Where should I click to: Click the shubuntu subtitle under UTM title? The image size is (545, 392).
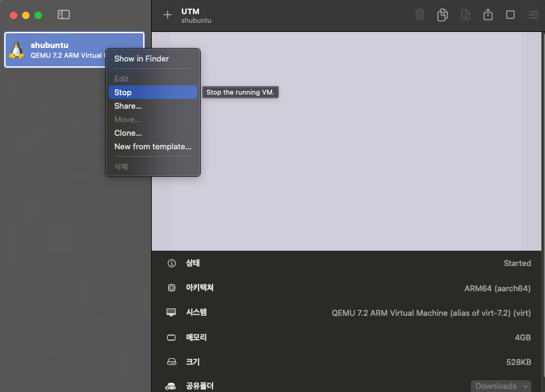196,20
